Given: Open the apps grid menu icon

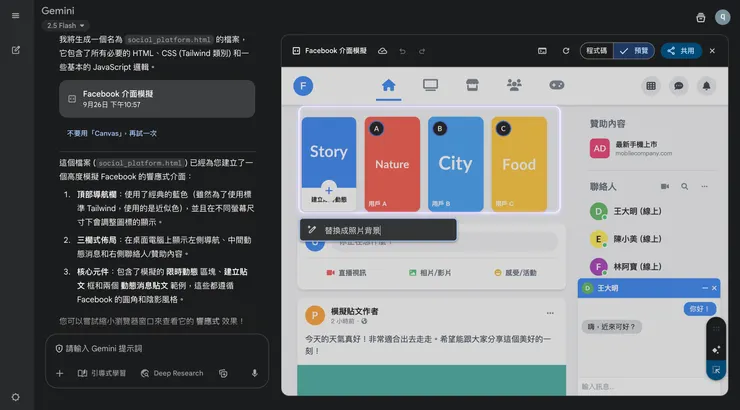Looking at the screenshot, I should pos(651,86).
